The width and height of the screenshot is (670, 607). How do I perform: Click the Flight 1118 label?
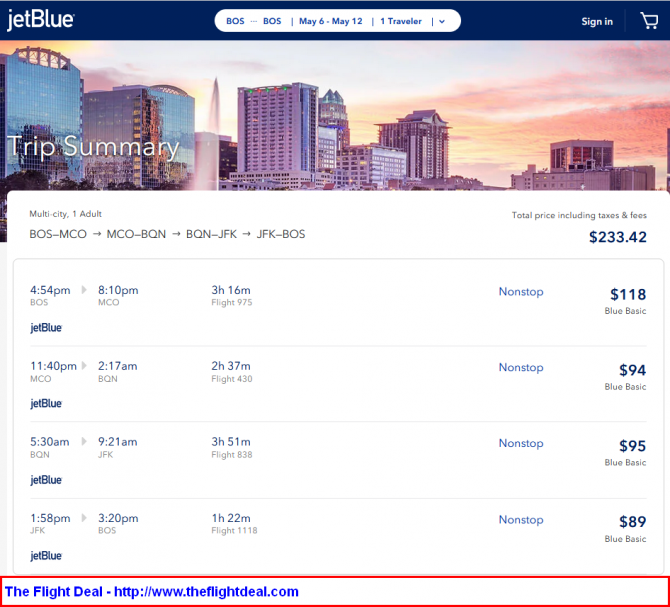coord(234,531)
